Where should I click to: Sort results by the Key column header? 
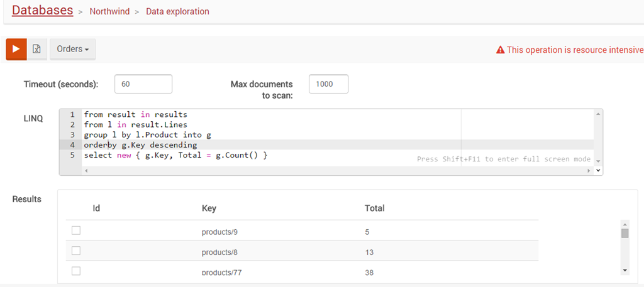tap(209, 208)
